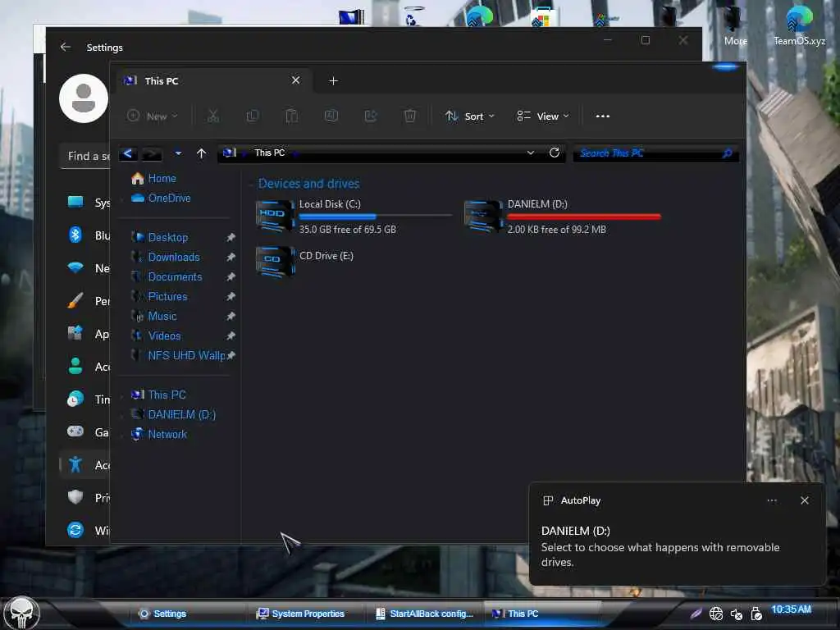Click the Share icon in toolbar
Screen dimensions: 840x630
[x=371, y=116]
